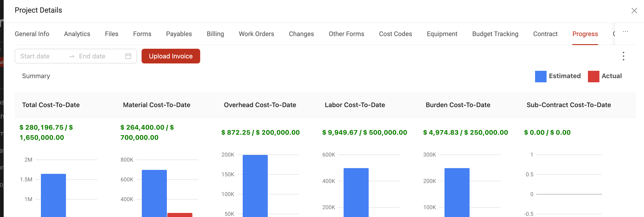
Task: Click the Overhead Cost-To-Date column header
Action: coord(260,105)
